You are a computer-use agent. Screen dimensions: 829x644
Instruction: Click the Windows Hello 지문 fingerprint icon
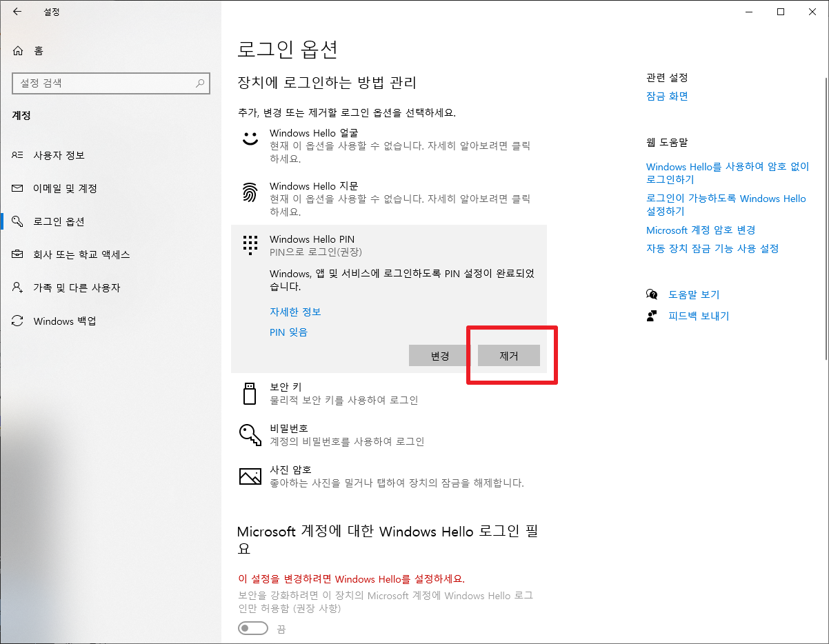tap(250, 192)
